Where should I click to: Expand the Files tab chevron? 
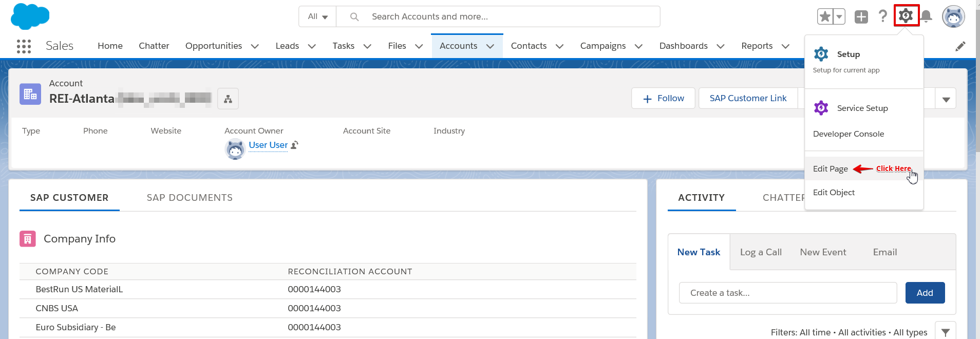(x=419, y=46)
